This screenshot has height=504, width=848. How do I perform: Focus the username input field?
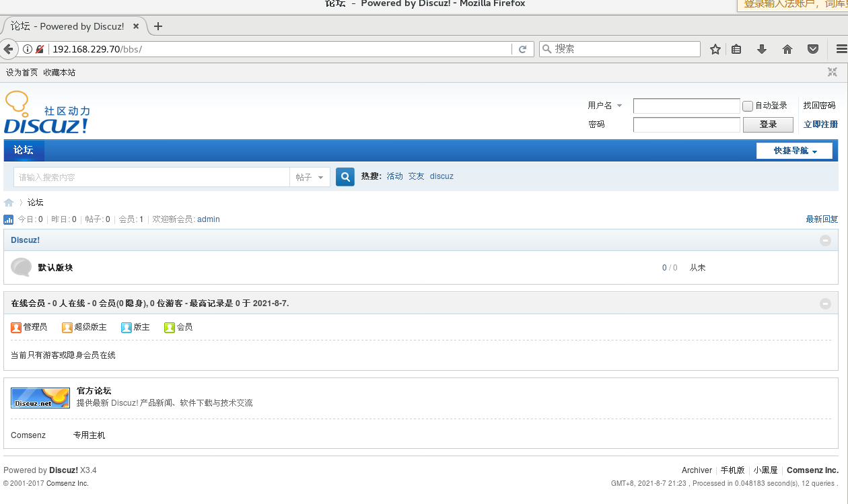(686, 106)
